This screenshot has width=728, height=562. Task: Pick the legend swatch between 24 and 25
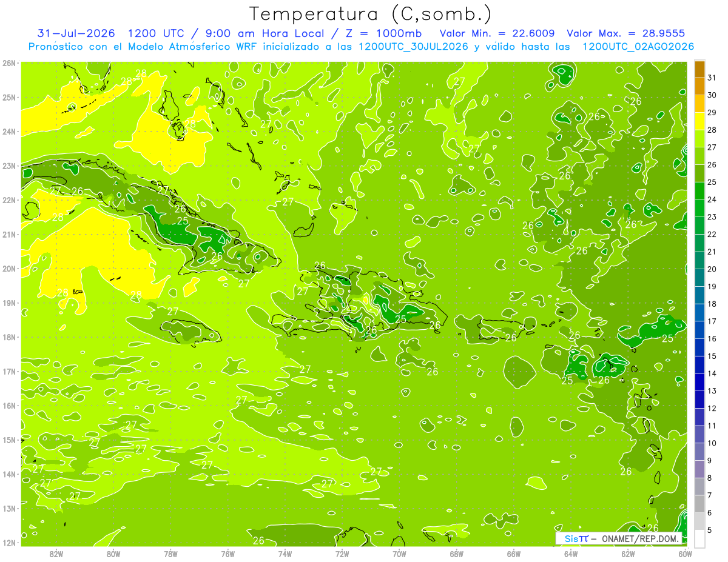point(699,191)
